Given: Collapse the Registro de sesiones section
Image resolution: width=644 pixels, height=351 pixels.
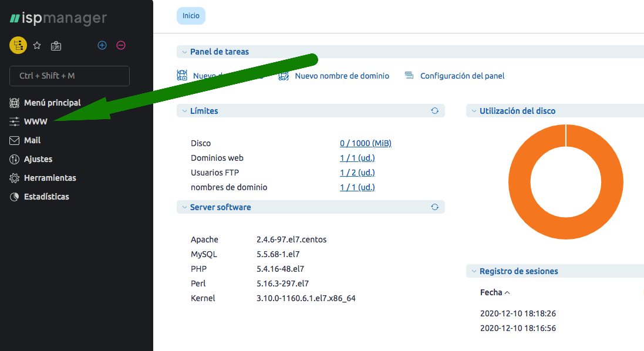Looking at the screenshot, I should (x=473, y=271).
